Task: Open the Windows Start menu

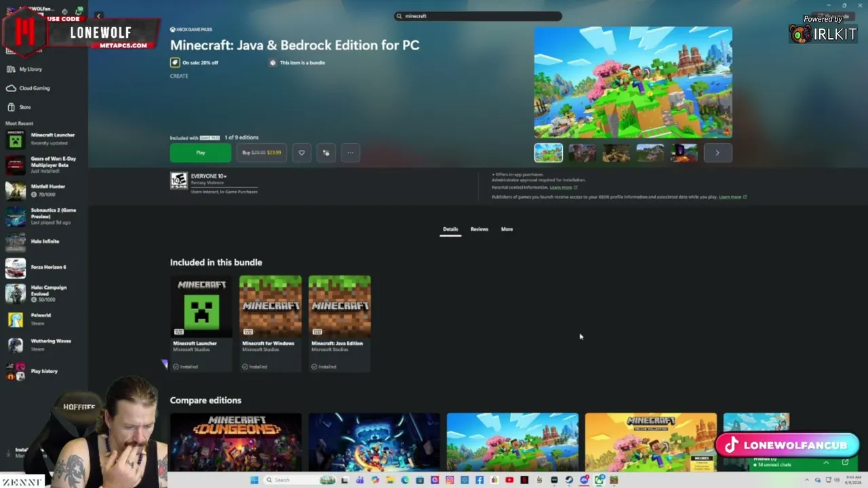Action: [x=254, y=480]
